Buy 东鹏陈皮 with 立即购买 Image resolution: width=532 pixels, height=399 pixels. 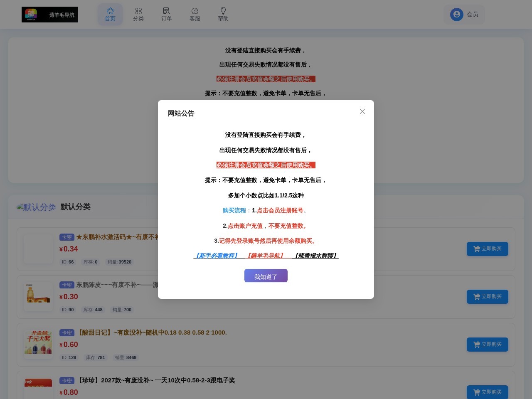(x=488, y=297)
